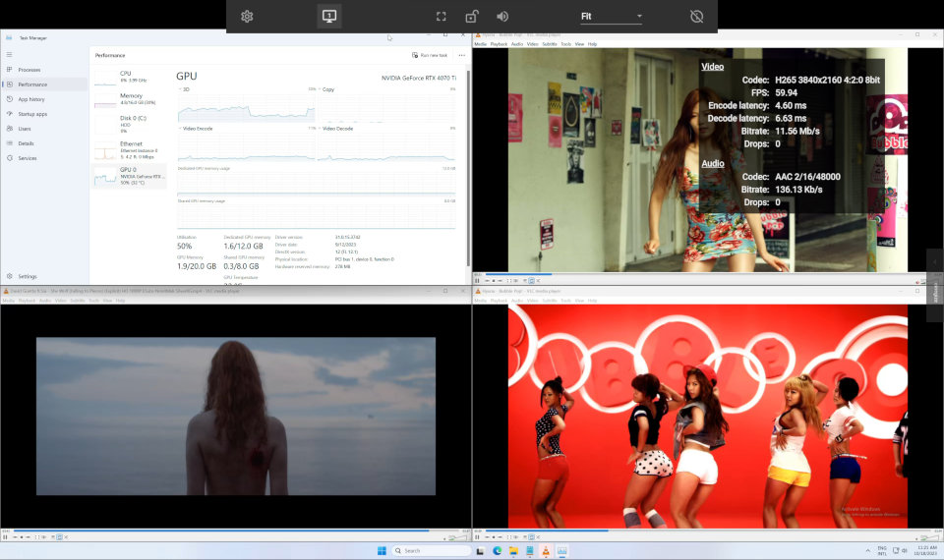Open streaming toolbar settings gear
The width and height of the screenshot is (944, 560).
[x=247, y=17]
